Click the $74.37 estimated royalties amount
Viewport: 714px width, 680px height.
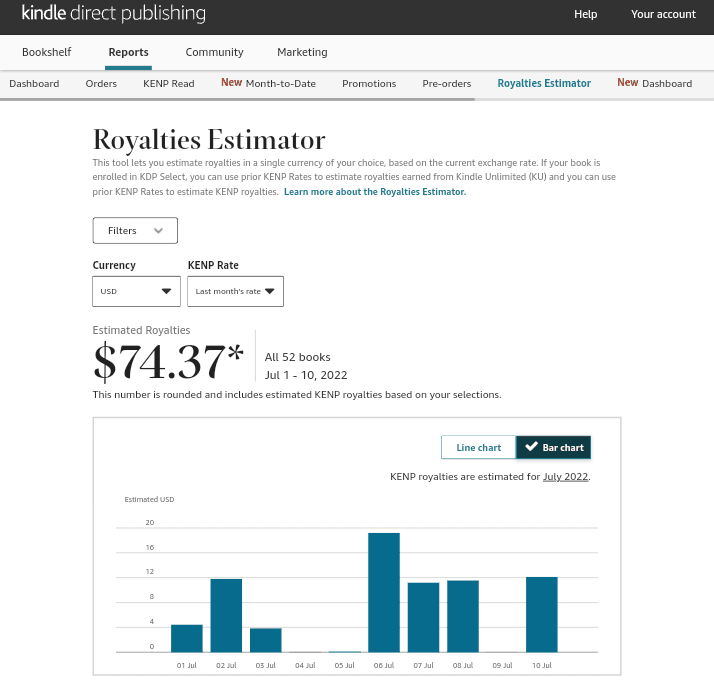(x=168, y=362)
